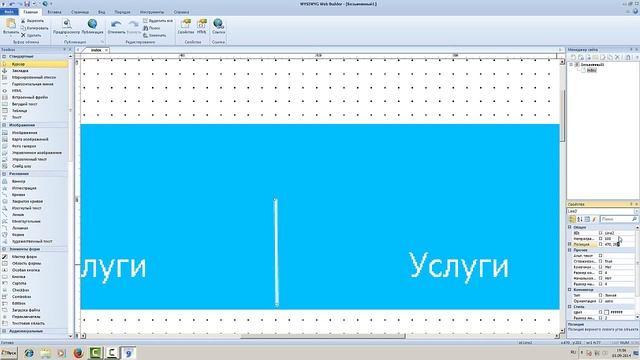Undo with the Отменить arrow
The height and width of the screenshot is (360, 640).
[116, 24]
